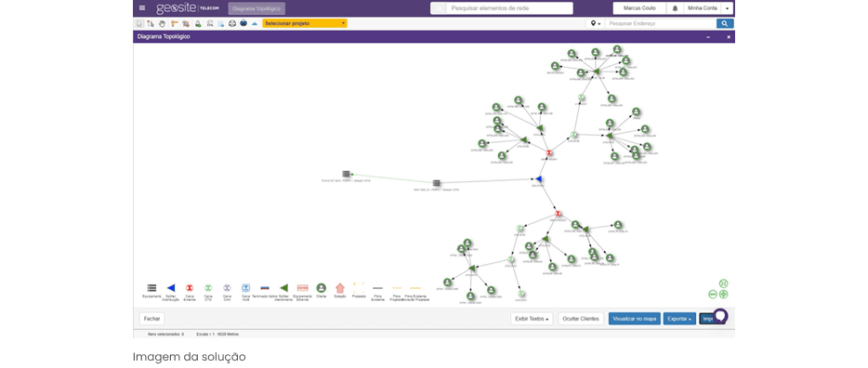Switch to the Diagrama Topológico tab
Viewport: 868px width, 368px height.
[x=256, y=9]
